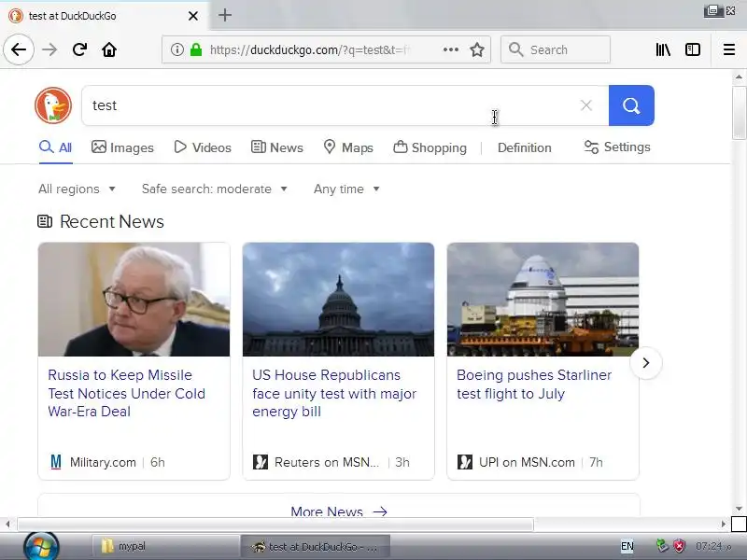The image size is (747, 560).
Task: Click the Starliner capsule news thumbnail
Action: [x=543, y=300]
